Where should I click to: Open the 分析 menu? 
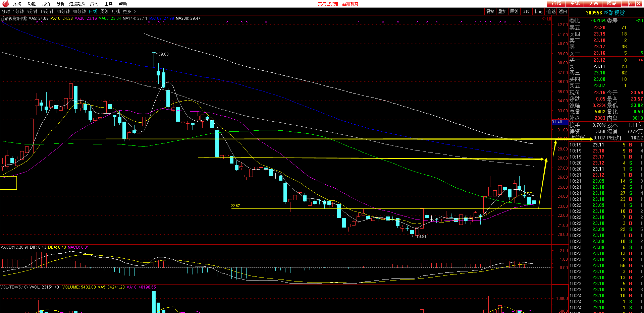coord(61,4)
